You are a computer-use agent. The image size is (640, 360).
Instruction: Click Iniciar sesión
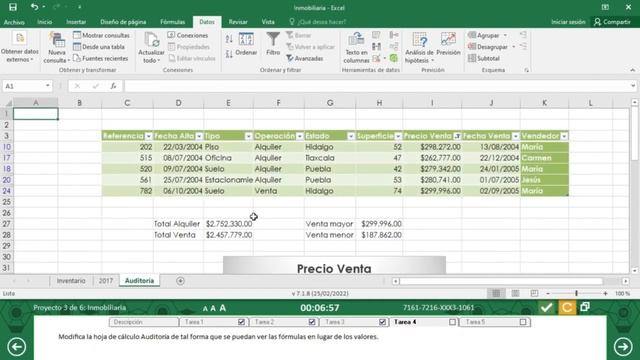coord(568,22)
